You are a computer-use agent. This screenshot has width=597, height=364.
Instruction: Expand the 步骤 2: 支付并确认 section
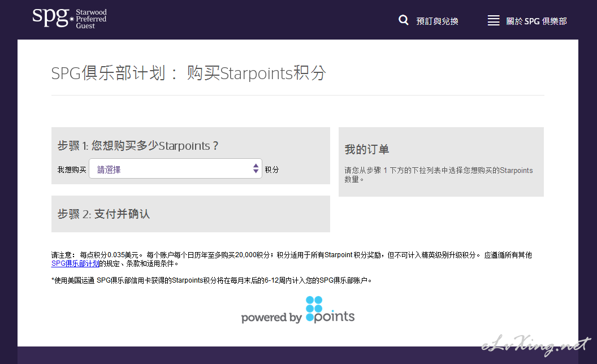tap(191, 214)
